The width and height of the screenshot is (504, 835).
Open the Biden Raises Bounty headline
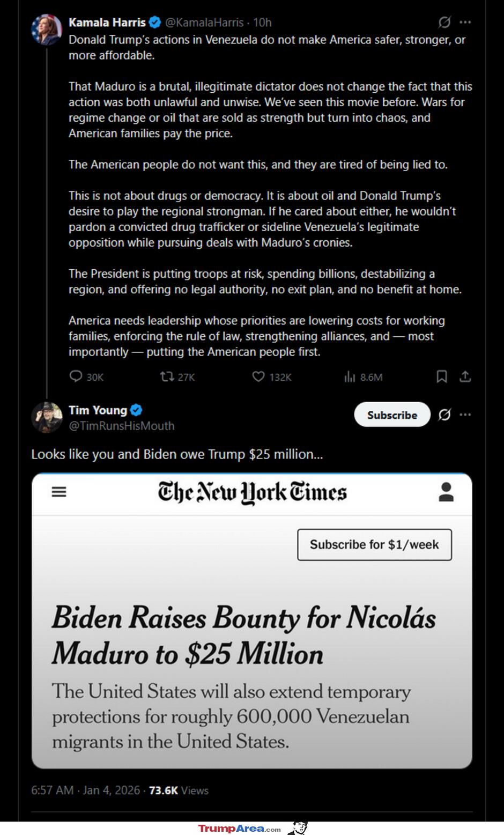[244, 635]
